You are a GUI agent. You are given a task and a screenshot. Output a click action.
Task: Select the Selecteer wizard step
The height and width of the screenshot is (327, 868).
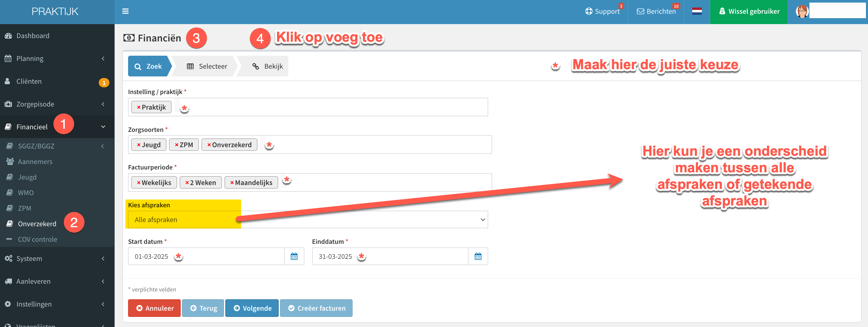(x=207, y=66)
